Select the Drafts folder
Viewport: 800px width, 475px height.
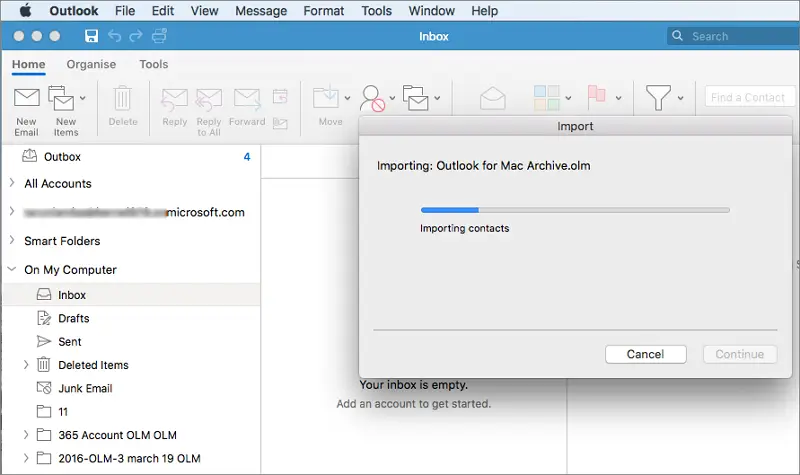pos(132,318)
